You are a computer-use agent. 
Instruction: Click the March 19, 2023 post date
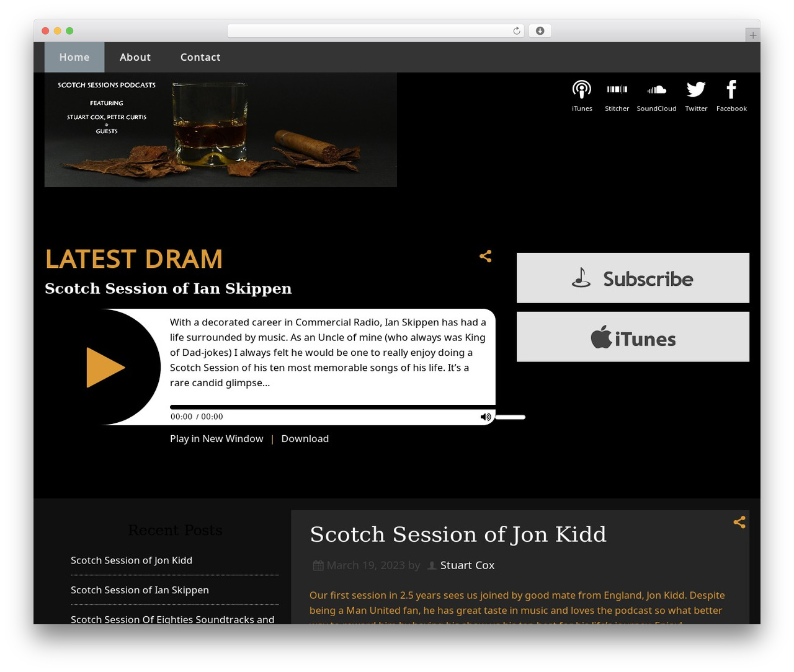[x=366, y=565]
